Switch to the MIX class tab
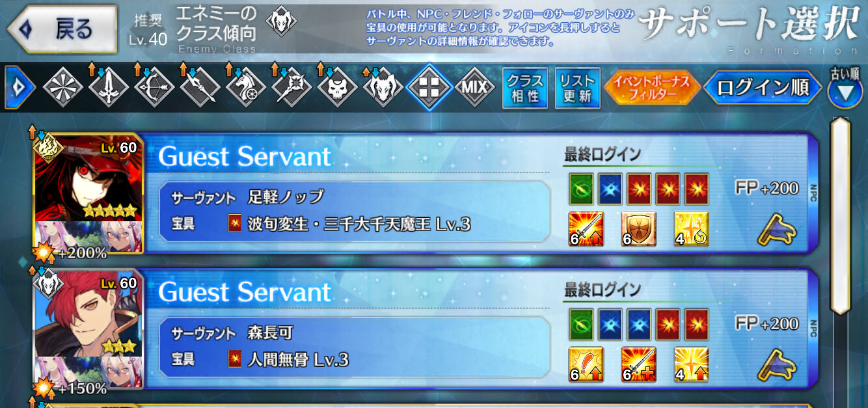The height and width of the screenshot is (408, 868). 474,88
